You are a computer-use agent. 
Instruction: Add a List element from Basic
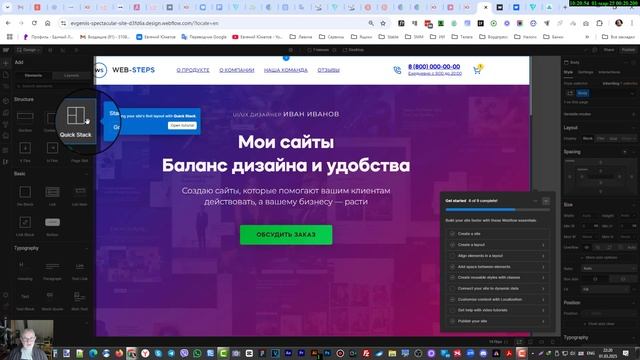(x=52, y=195)
